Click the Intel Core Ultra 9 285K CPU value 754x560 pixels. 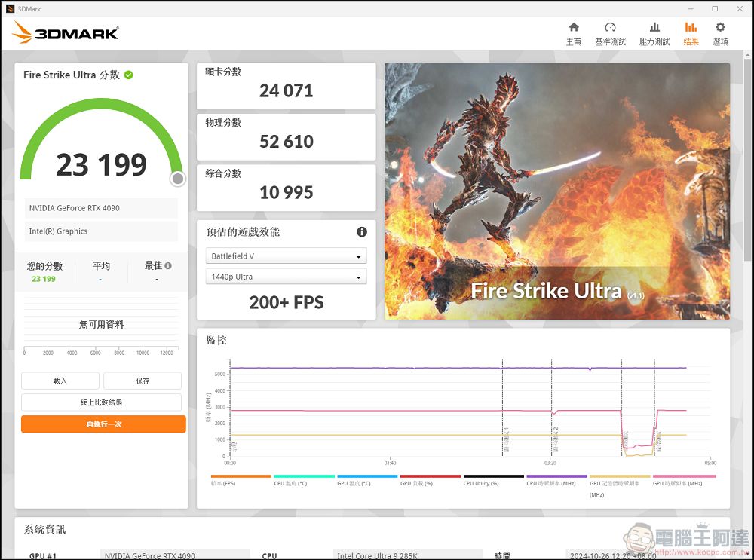(377, 555)
